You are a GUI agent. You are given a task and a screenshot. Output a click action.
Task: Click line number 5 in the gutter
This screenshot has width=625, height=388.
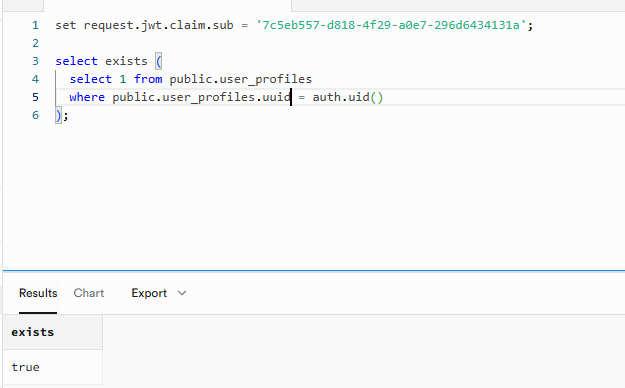(x=35, y=97)
